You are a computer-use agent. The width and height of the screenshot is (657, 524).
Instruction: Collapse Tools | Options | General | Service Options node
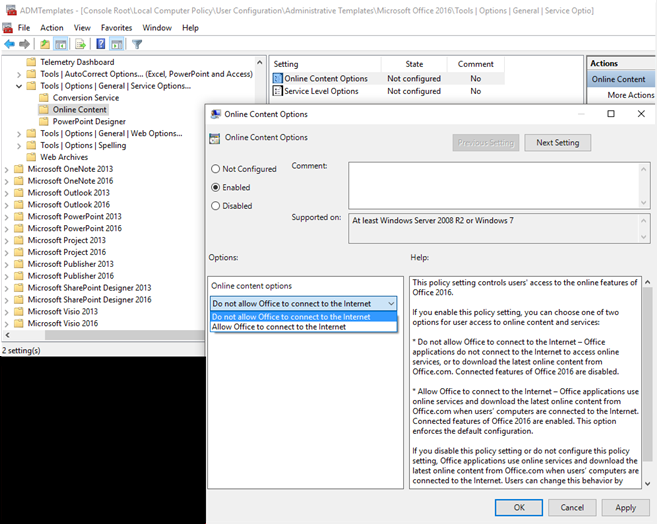[x=19, y=86]
